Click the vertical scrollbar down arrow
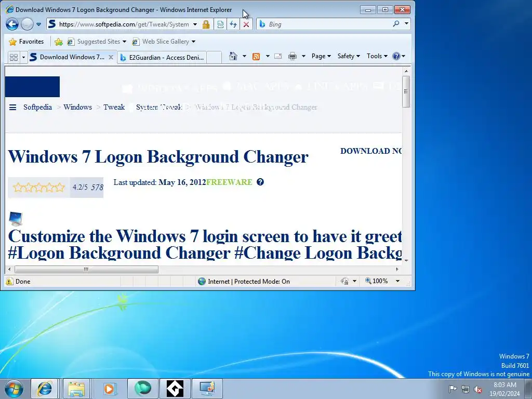 point(406,261)
